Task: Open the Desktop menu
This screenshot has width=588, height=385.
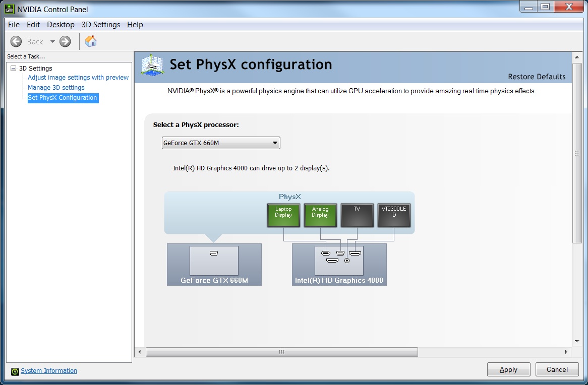Action: 61,25
